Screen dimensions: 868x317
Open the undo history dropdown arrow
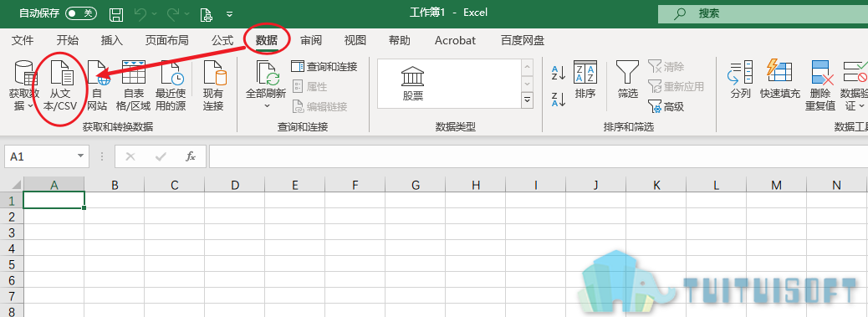[x=154, y=14]
